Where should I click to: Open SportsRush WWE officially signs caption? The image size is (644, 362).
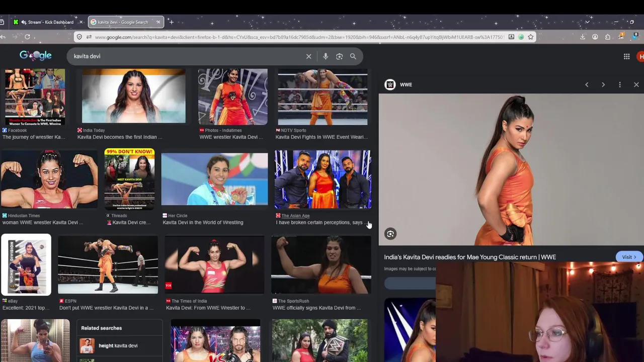317,308
